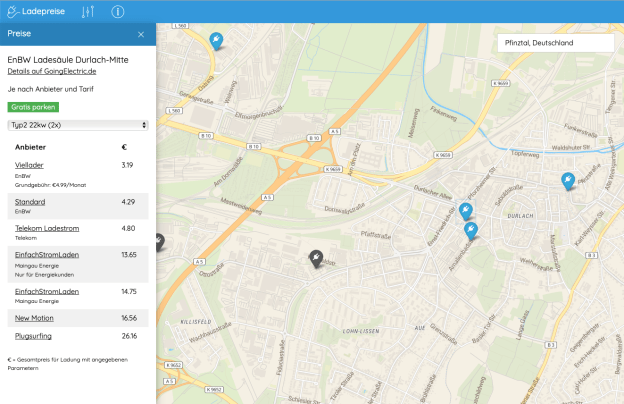
Task: Click gray charger marker at panel edge
Action: [x=160, y=242]
